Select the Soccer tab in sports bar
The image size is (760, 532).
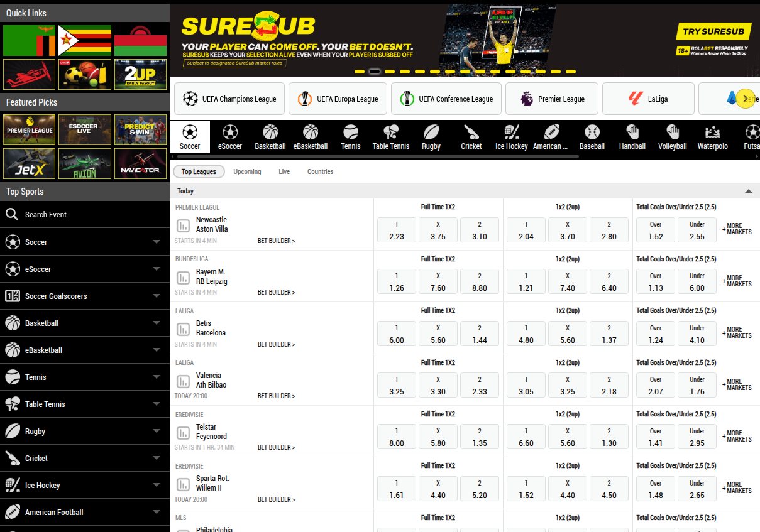tap(190, 138)
